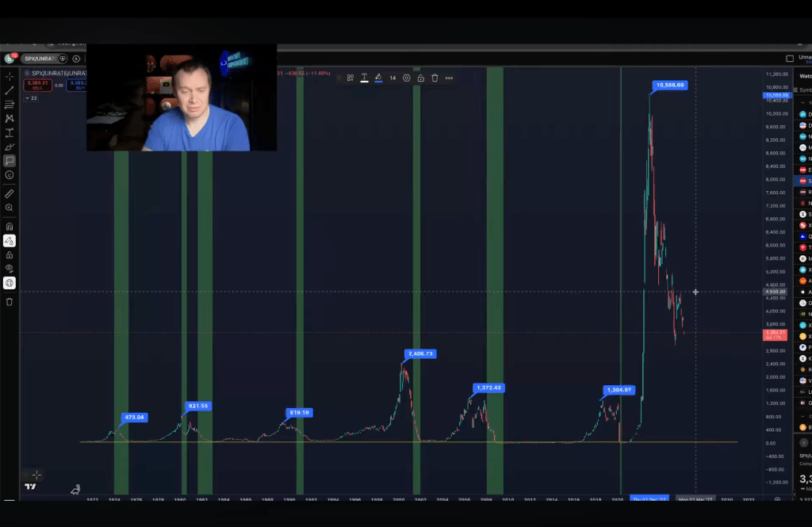Toggle magnet mode
812x527 pixels.
tap(10, 226)
